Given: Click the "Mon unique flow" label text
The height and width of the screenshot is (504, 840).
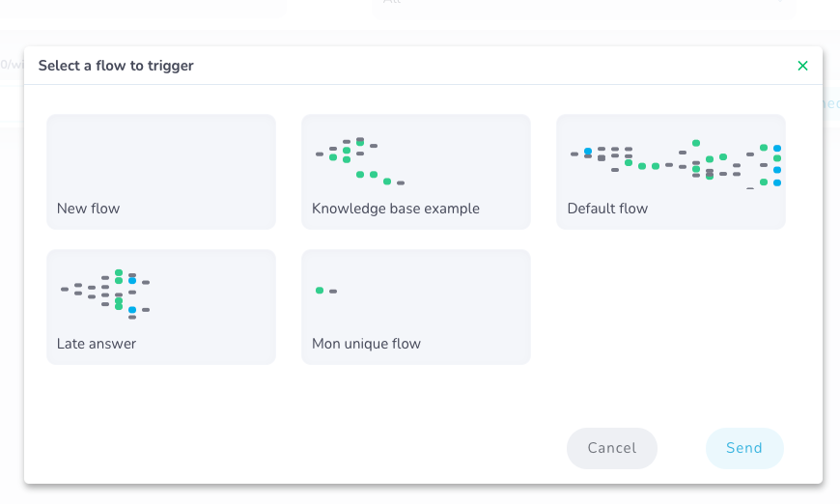Looking at the screenshot, I should 366,344.
